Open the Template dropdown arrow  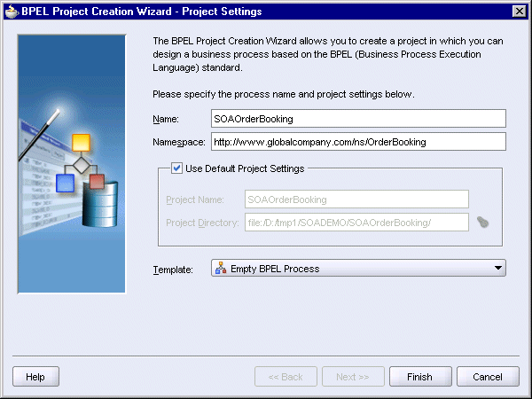pos(498,268)
